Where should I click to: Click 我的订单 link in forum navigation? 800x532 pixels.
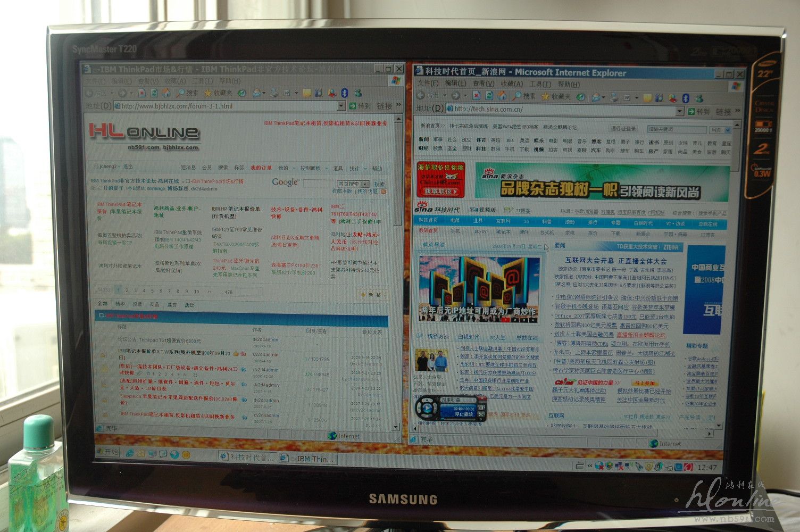point(261,168)
